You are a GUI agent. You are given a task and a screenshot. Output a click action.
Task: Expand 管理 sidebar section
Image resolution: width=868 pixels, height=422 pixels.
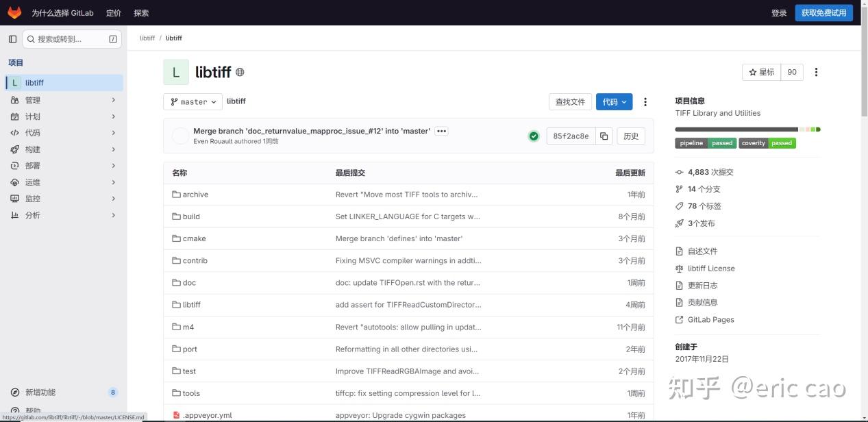[x=63, y=100]
